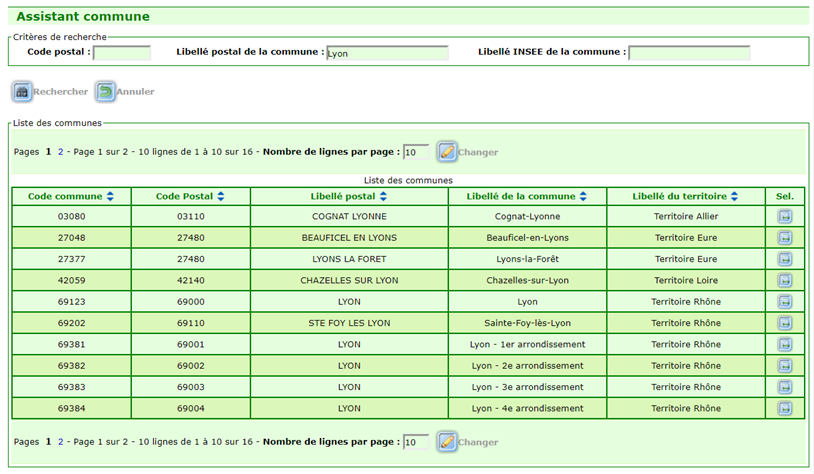Viewport: 814px width, 474px height.
Task: Click the Libellé du territoire header text
Action: click(679, 196)
